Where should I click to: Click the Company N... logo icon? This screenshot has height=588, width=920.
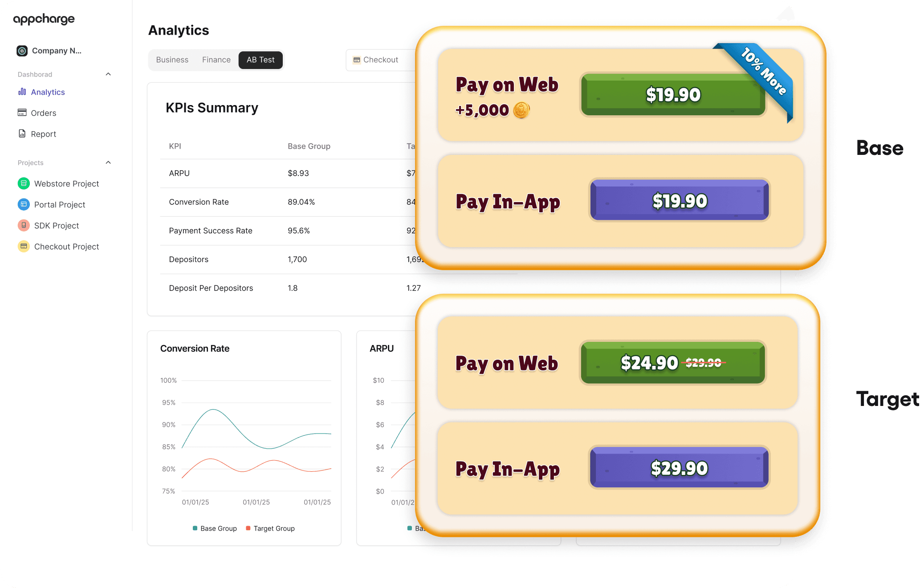[x=22, y=51]
